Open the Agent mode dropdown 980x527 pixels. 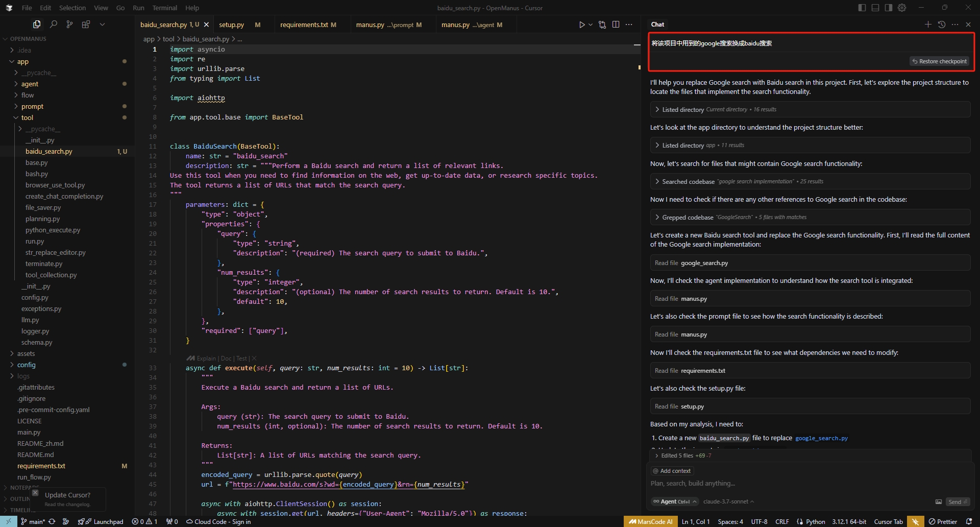point(675,501)
